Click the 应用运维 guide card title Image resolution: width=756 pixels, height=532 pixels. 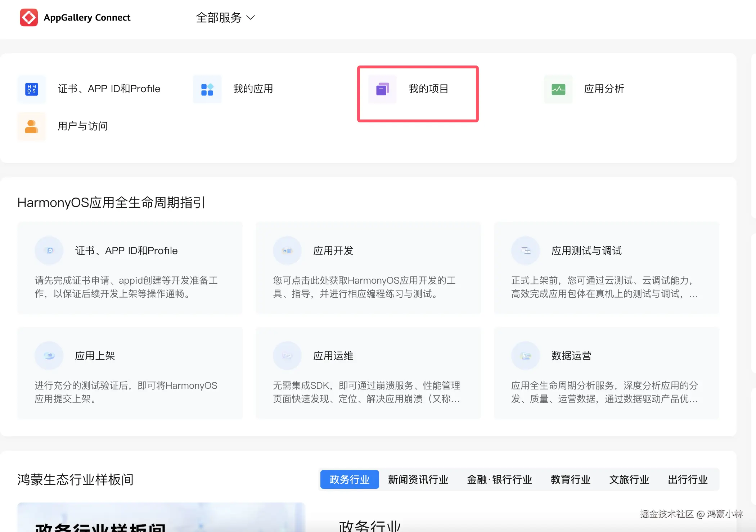tap(333, 356)
